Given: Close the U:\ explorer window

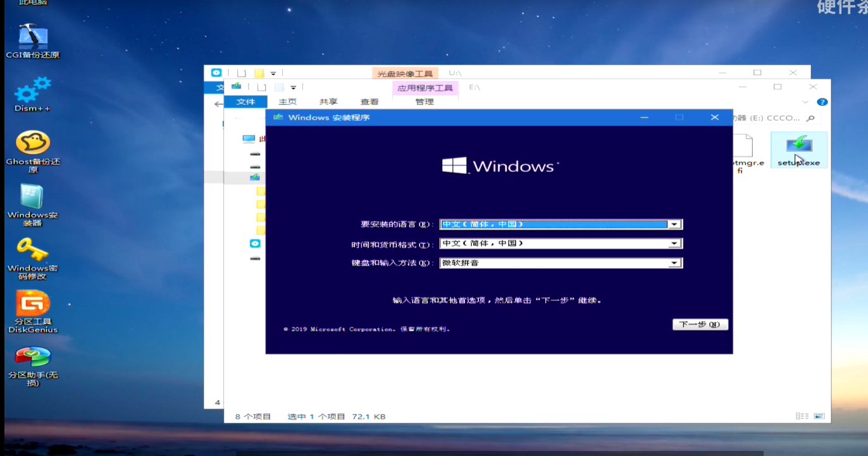Looking at the screenshot, I should [793, 73].
